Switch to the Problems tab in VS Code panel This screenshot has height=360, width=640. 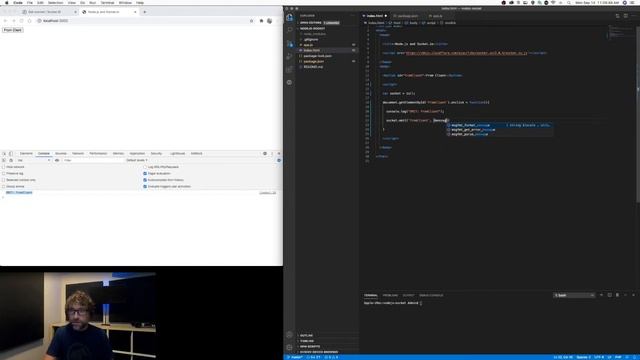coord(390,295)
